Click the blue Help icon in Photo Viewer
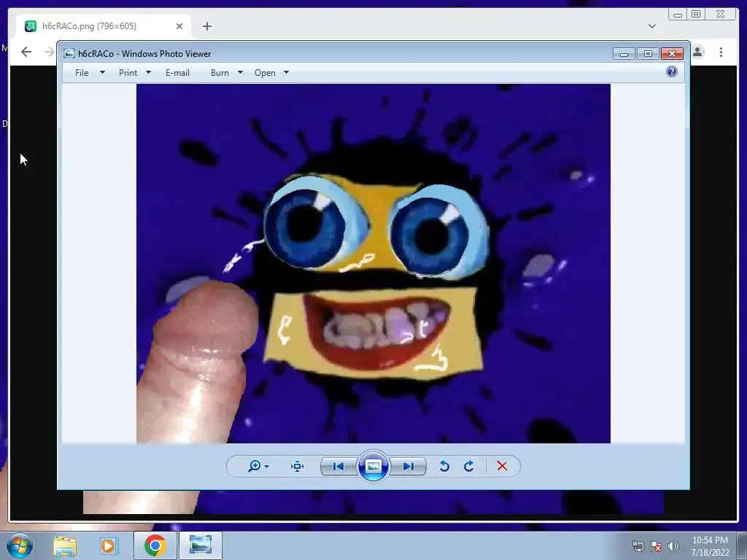This screenshot has width=747, height=560. click(672, 71)
